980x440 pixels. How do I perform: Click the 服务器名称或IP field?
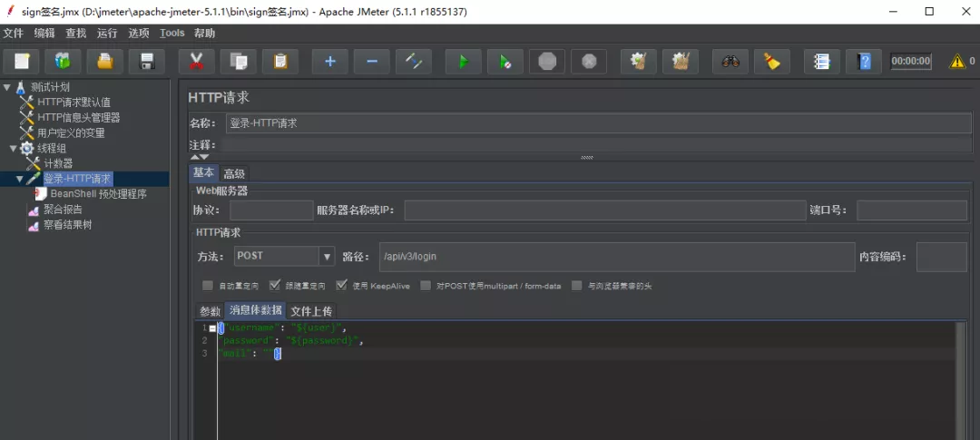pos(605,210)
